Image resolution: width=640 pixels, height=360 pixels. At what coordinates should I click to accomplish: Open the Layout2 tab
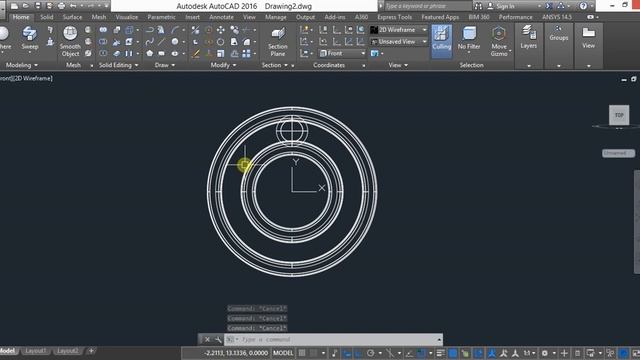point(67,351)
